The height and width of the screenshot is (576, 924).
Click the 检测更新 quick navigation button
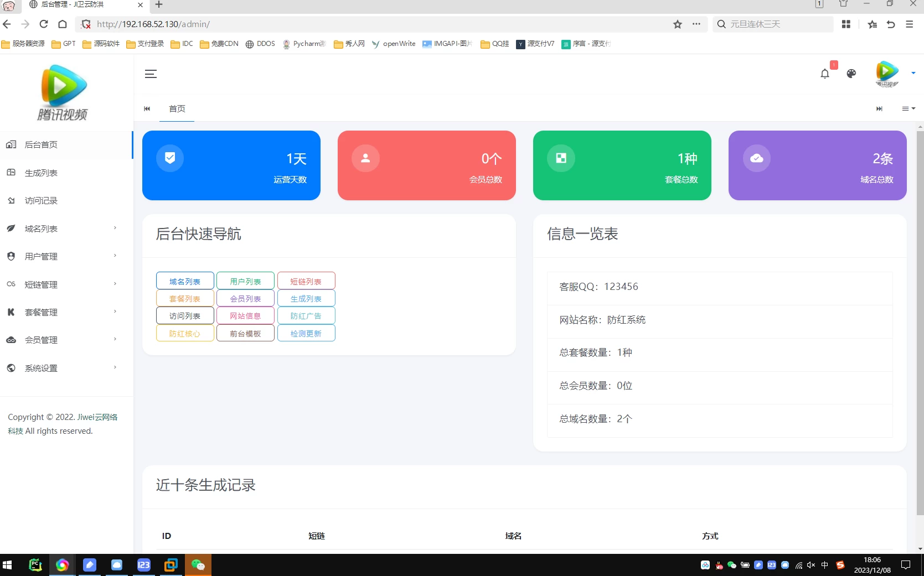(306, 333)
